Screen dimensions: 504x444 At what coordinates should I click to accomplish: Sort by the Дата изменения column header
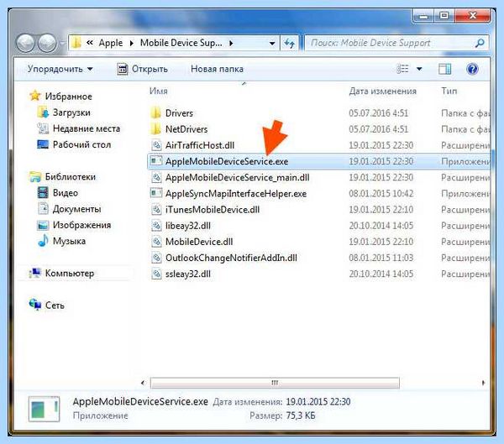382,91
